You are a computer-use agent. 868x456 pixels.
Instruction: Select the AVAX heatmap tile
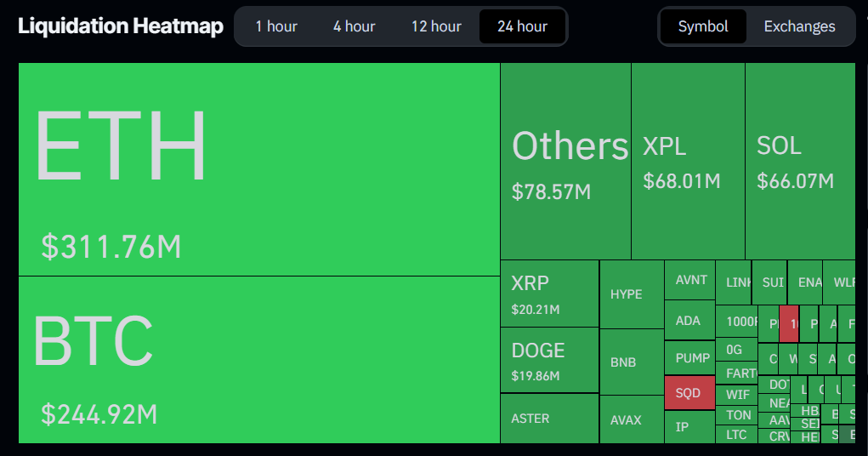[632, 419]
